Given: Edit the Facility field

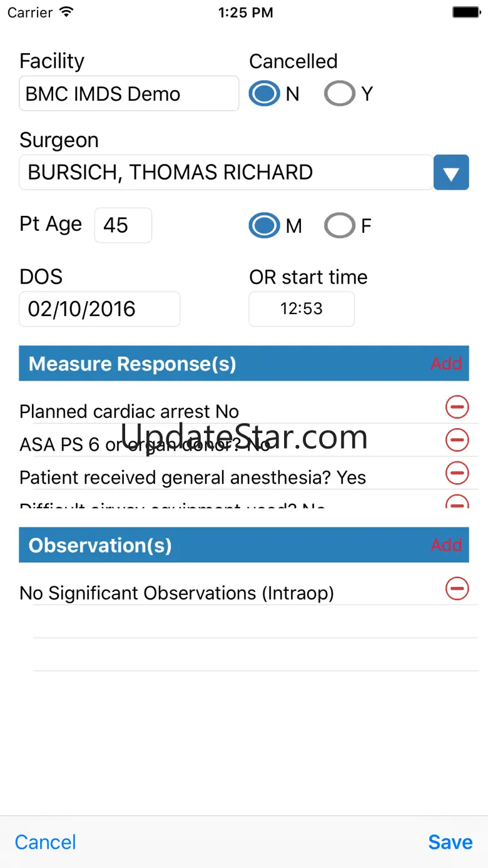Looking at the screenshot, I should pyautogui.click(x=129, y=94).
